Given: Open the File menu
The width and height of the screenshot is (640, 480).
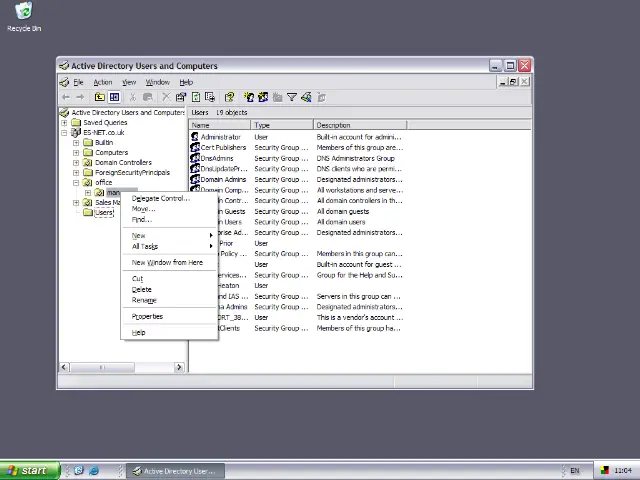Looking at the screenshot, I should pyautogui.click(x=78, y=82).
